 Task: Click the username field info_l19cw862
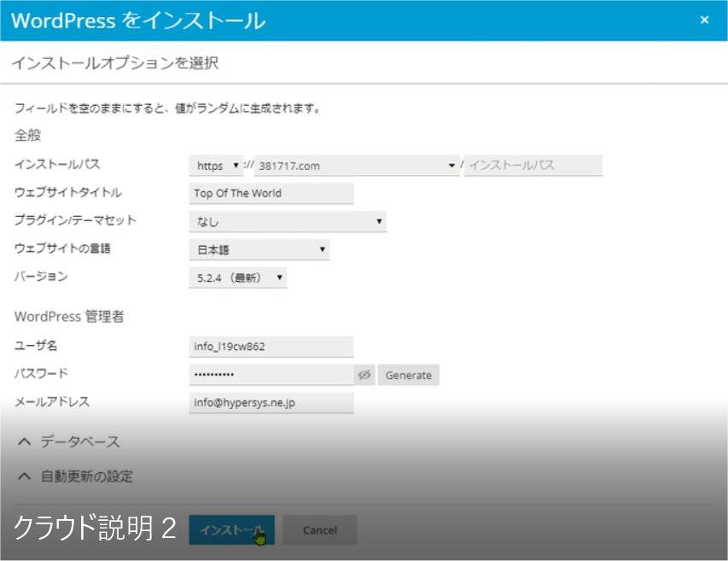coord(271,347)
